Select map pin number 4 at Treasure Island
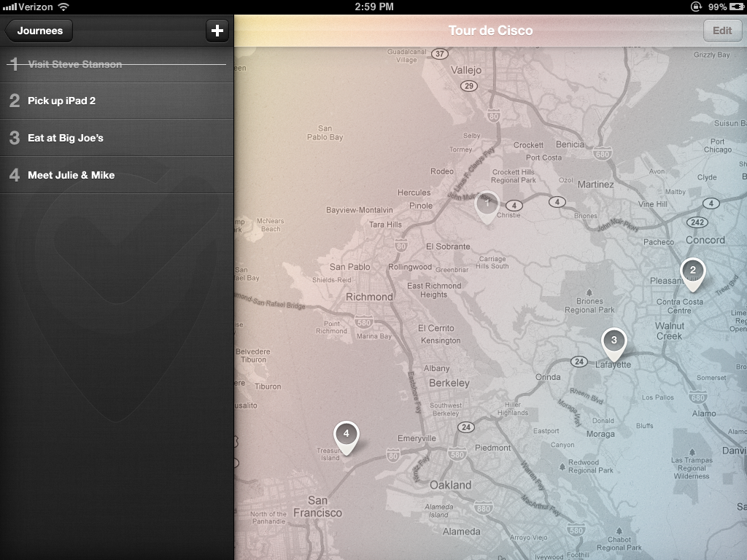 click(x=347, y=438)
